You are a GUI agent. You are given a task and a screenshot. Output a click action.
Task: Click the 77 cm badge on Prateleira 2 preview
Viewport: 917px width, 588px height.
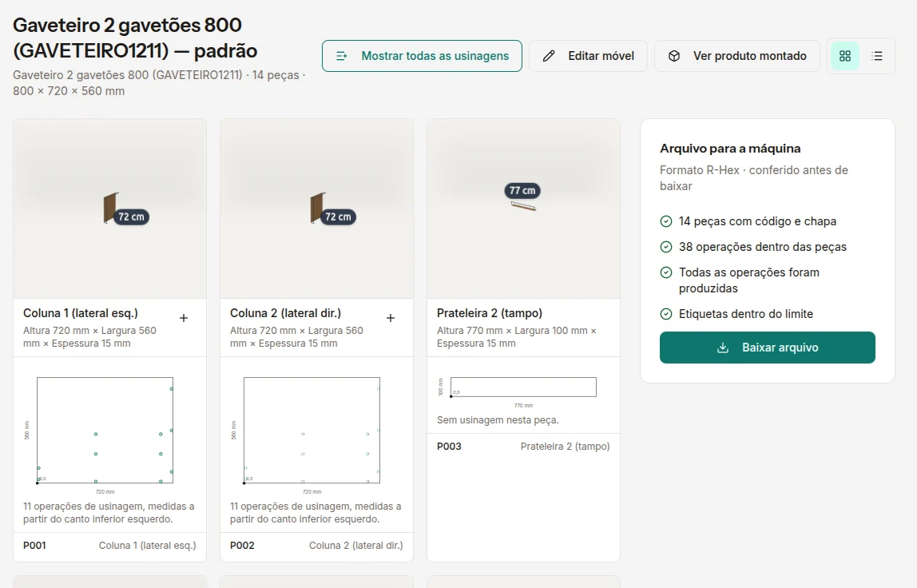click(x=522, y=191)
